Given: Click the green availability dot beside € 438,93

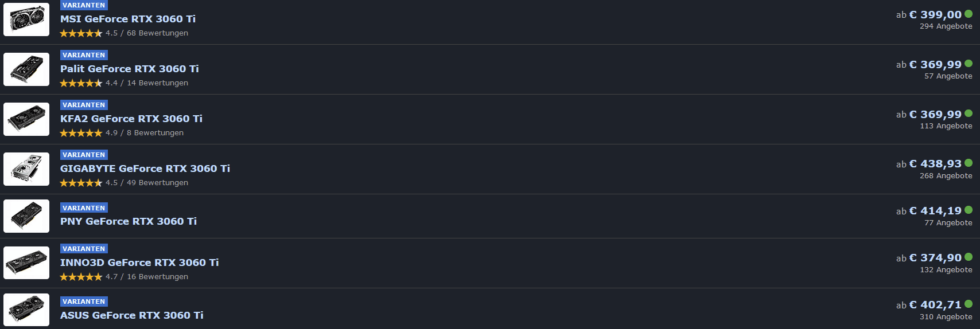Looking at the screenshot, I should pyautogui.click(x=969, y=163).
